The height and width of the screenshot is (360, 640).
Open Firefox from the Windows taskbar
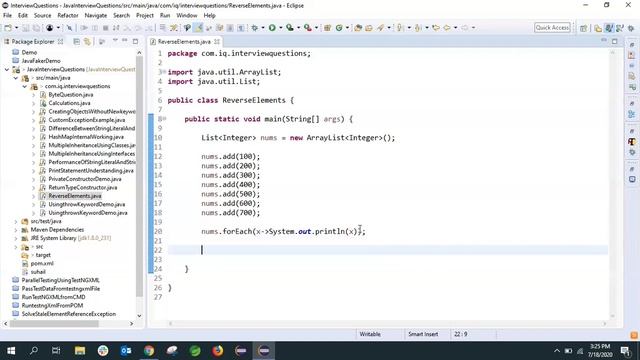click(218, 351)
